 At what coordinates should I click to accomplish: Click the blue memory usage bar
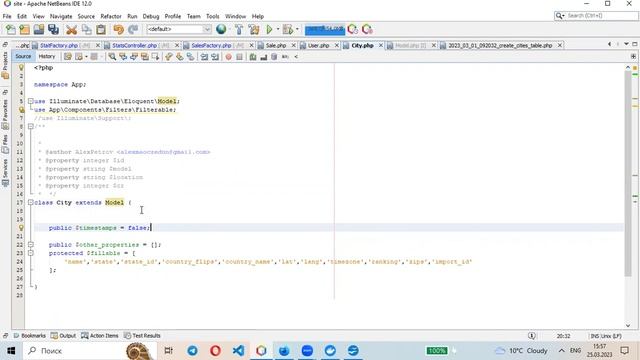[325, 29]
